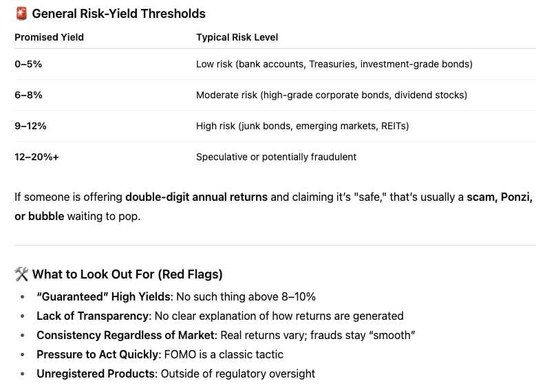Click the Moderate risk corporate bonds text
The image size is (536, 392).
[x=331, y=95]
